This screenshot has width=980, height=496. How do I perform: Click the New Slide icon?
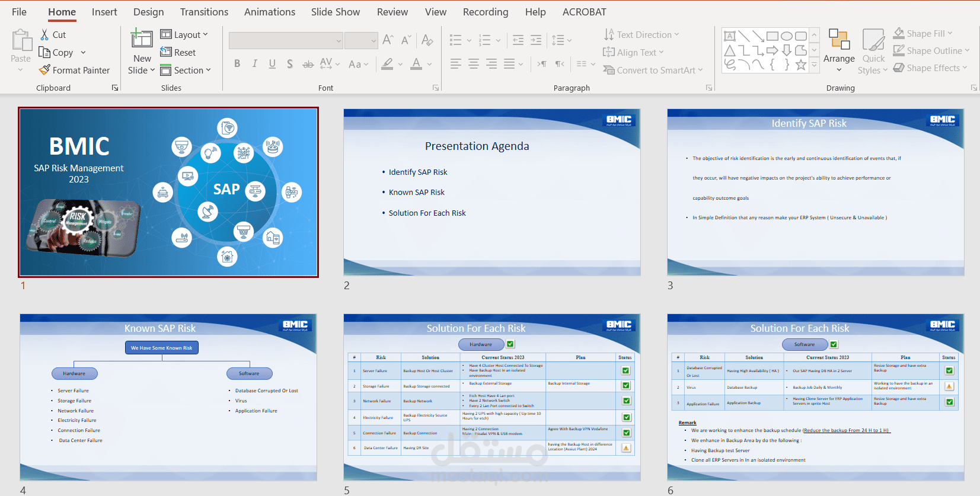142,39
